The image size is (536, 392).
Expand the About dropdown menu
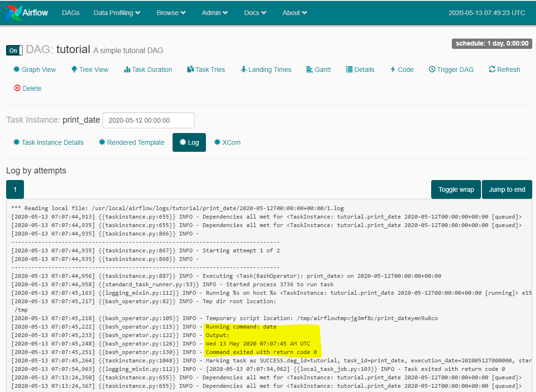pyautogui.click(x=295, y=13)
